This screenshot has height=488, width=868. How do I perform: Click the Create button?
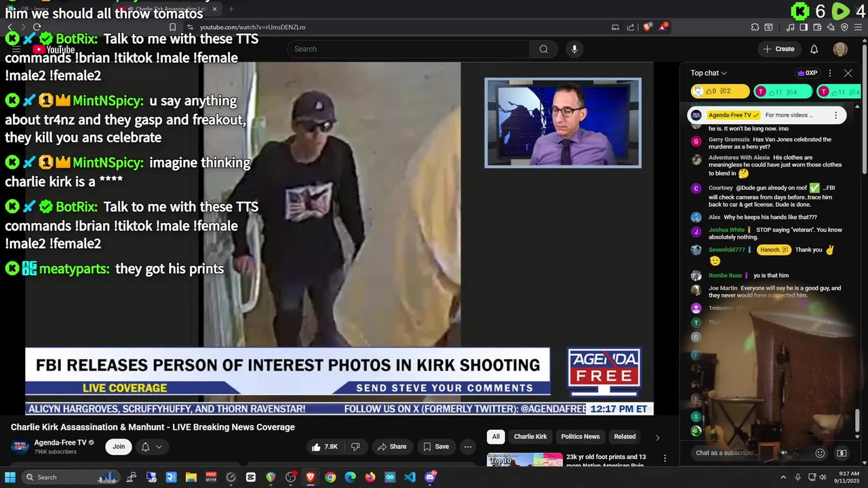pos(778,49)
